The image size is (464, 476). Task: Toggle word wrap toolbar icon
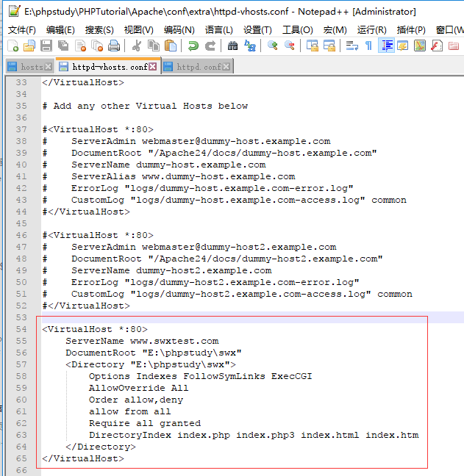pyautogui.click(x=352, y=46)
